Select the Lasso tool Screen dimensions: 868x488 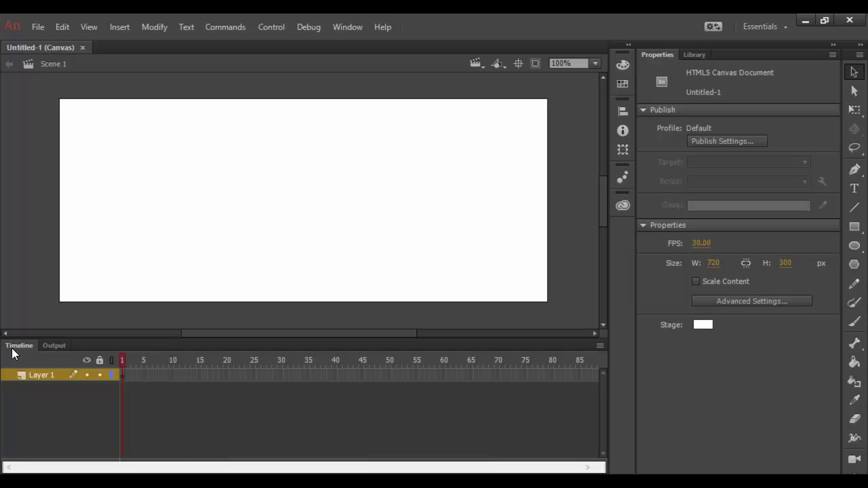point(854,148)
